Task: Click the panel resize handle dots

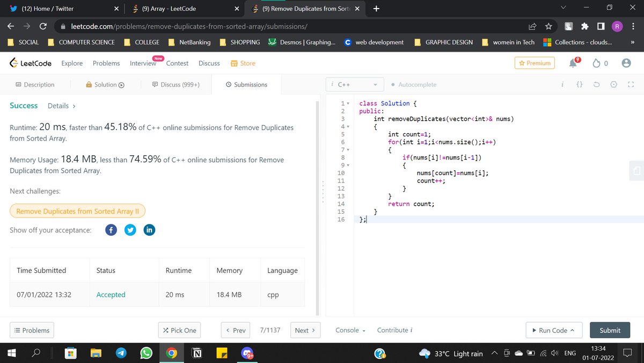Action: 323,192
